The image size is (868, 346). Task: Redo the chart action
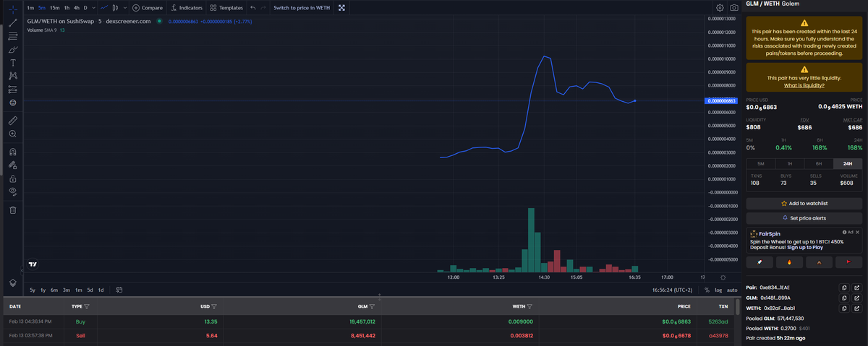[263, 7]
